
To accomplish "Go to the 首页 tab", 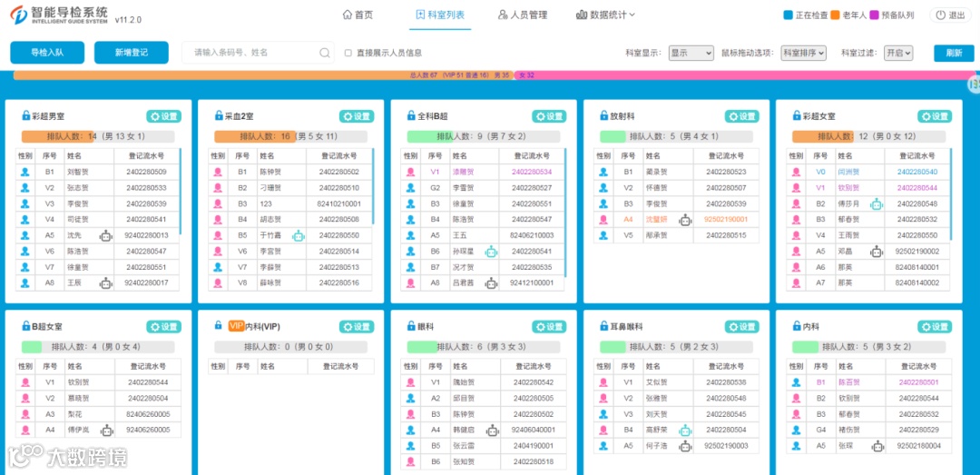I will (358, 15).
